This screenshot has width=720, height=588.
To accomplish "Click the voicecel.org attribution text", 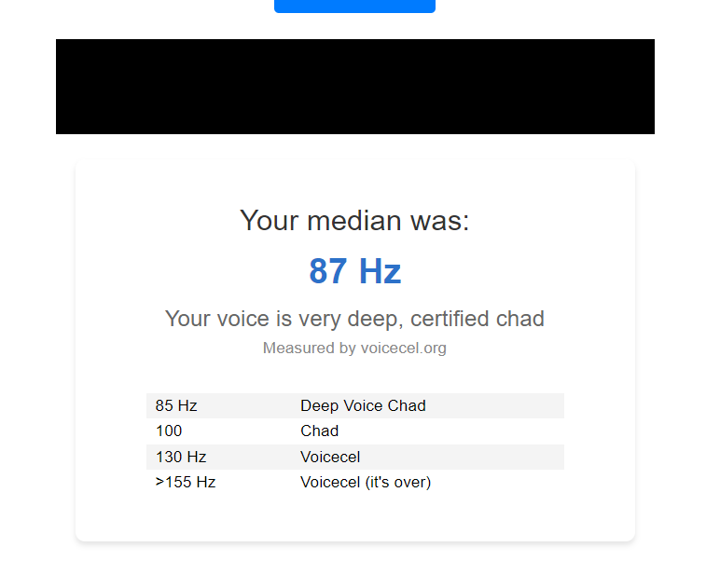I will [x=354, y=348].
